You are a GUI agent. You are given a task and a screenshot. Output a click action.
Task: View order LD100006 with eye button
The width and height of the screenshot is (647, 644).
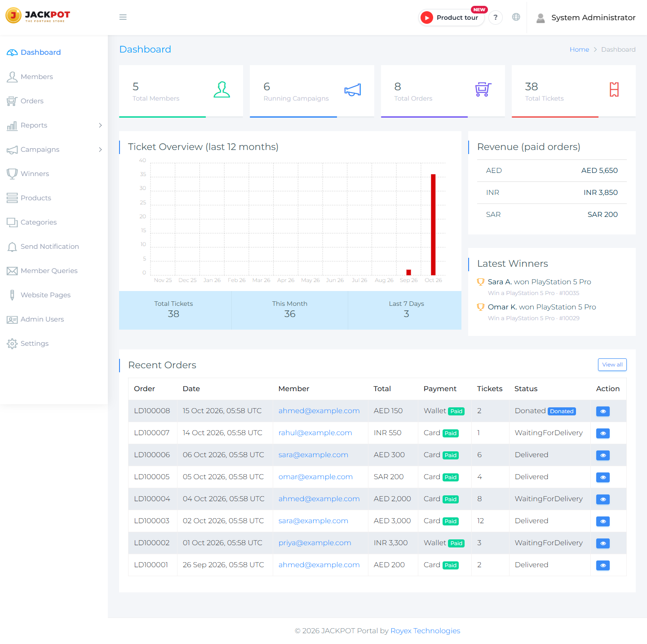603,455
